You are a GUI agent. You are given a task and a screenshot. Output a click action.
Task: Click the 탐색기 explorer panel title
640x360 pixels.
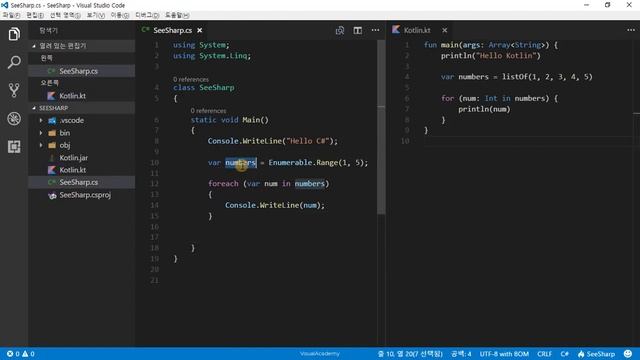coord(49,31)
